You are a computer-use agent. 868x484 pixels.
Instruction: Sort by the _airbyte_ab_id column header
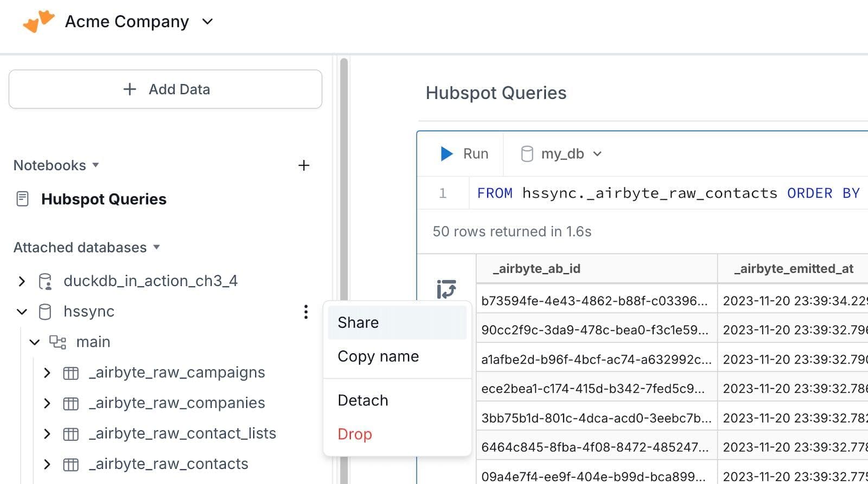point(597,269)
